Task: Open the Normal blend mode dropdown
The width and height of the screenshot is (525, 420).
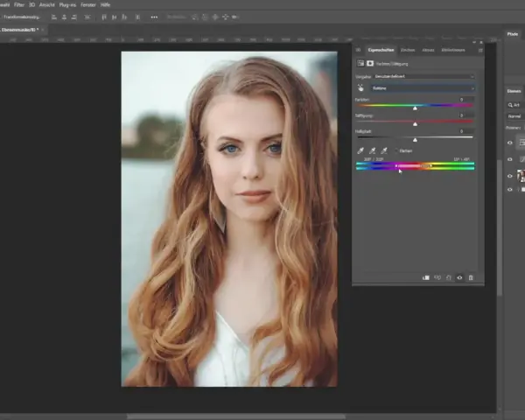Action: (515, 116)
